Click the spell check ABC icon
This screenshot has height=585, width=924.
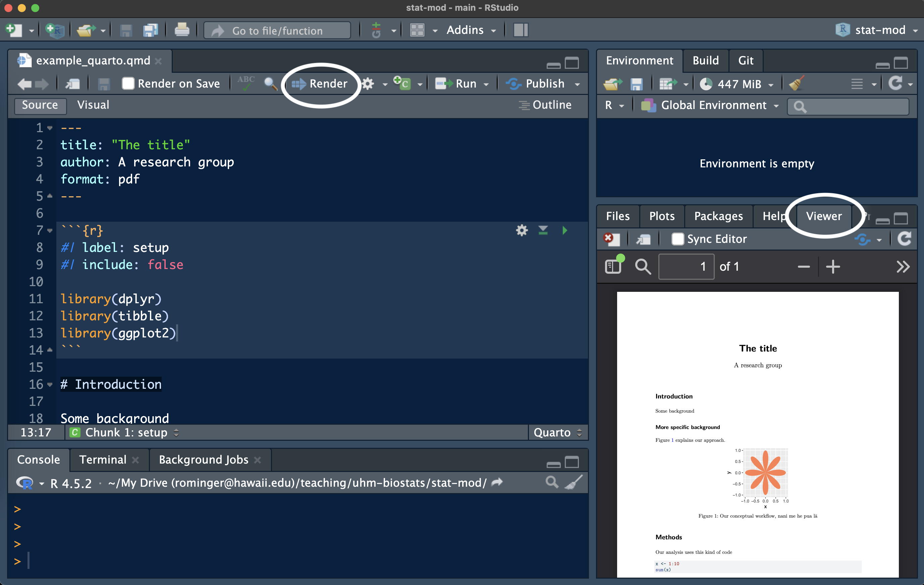coord(246,83)
